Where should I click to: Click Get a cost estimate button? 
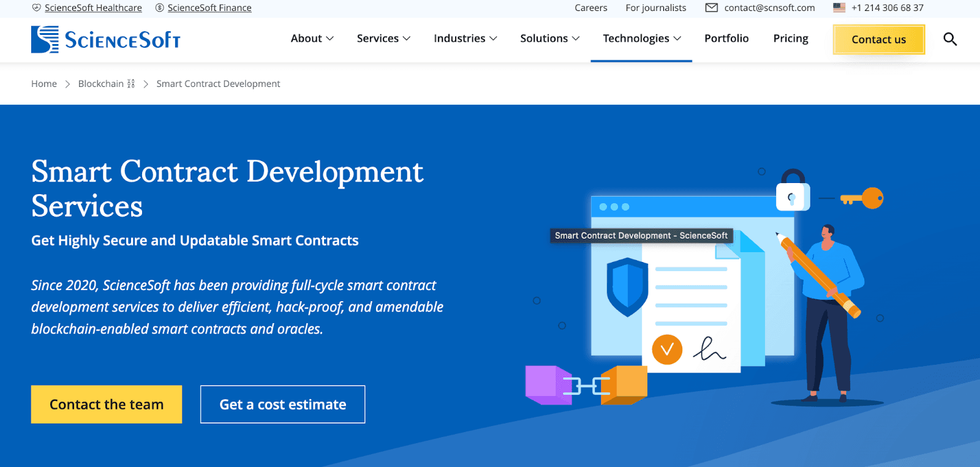click(283, 405)
